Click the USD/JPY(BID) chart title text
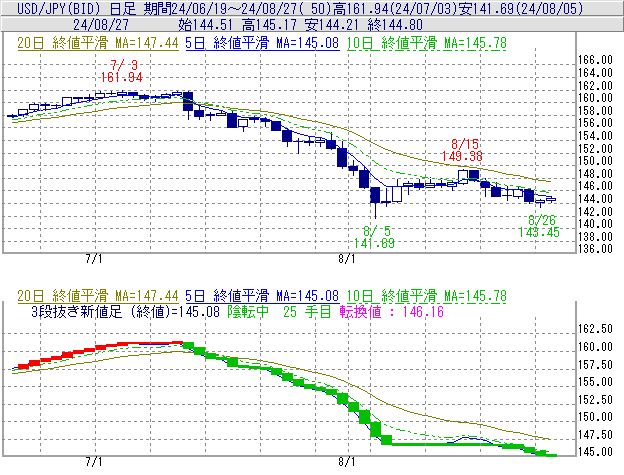Screen dimensions: 624x475 pos(56,8)
